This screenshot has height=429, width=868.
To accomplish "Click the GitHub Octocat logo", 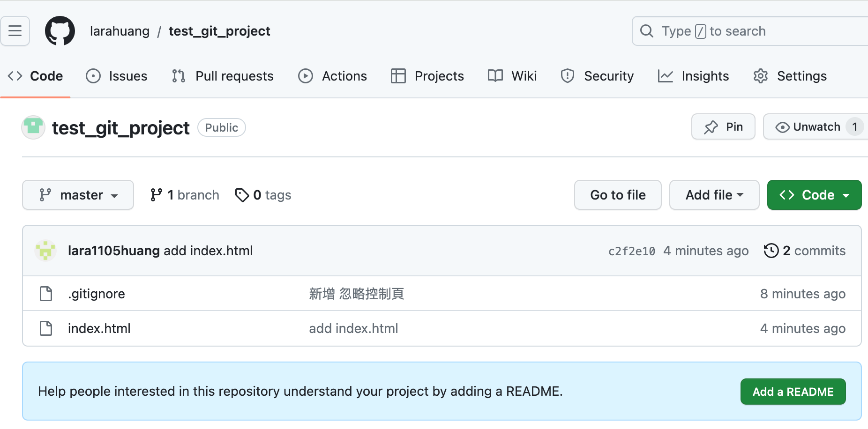I will tap(60, 31).
